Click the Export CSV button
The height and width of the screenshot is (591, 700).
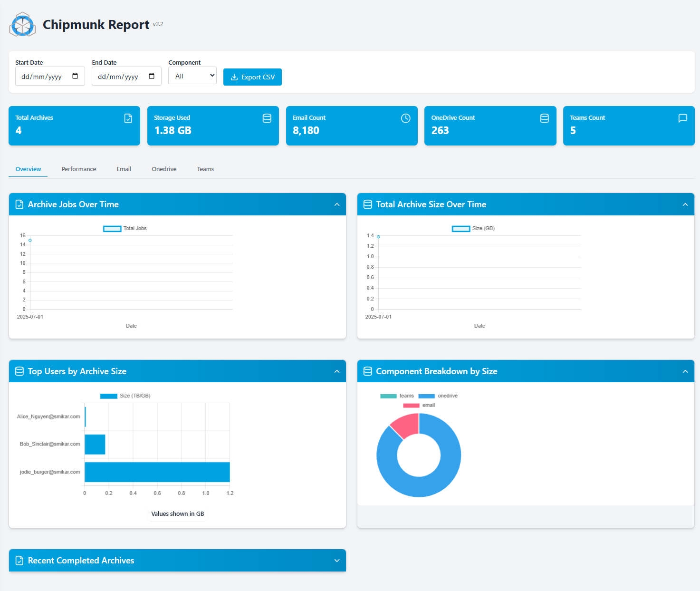click(x=252, y=77)
